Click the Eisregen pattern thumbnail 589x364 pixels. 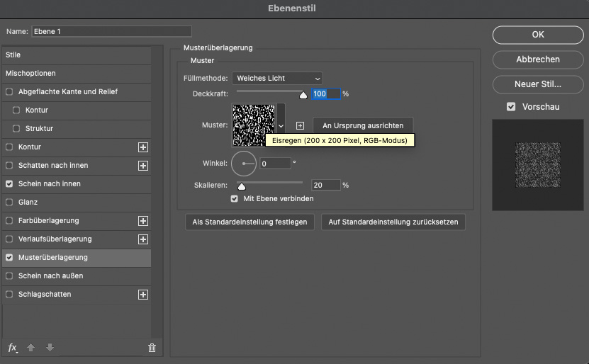click(x=254, y=125)
